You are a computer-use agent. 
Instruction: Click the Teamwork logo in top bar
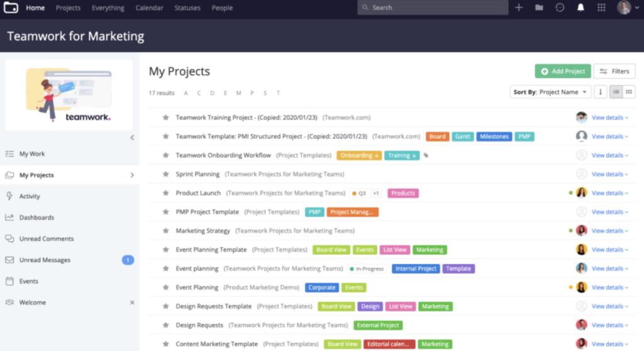(x=11, y=8)
